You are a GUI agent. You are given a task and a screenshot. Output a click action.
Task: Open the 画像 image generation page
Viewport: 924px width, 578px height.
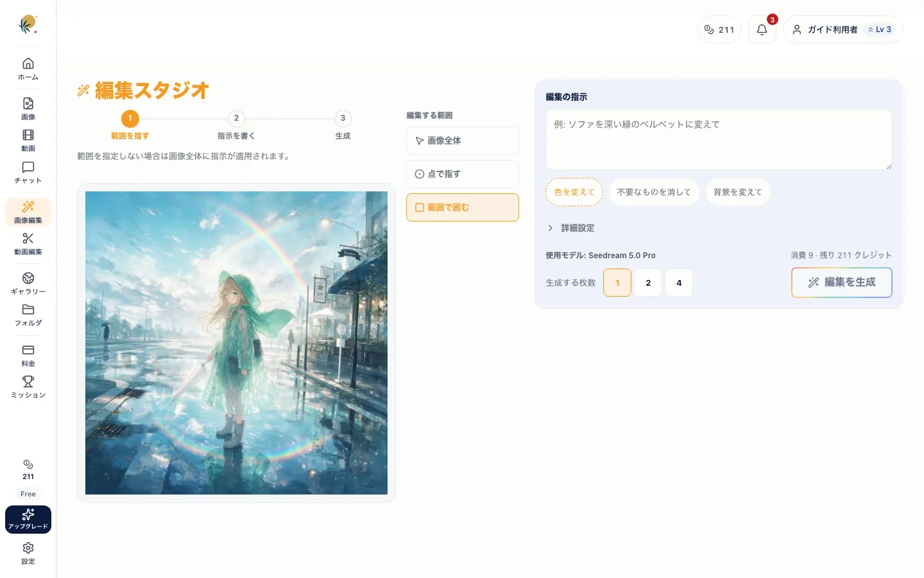[28, 109]
